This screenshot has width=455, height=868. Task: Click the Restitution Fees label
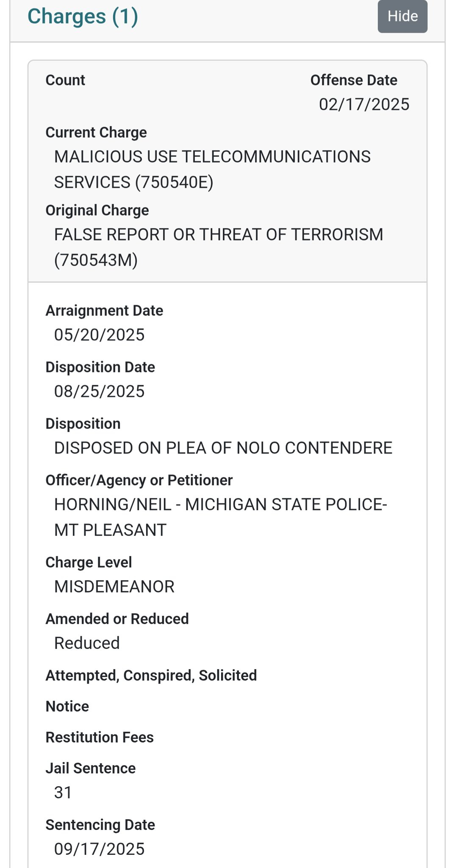[100, 737]
